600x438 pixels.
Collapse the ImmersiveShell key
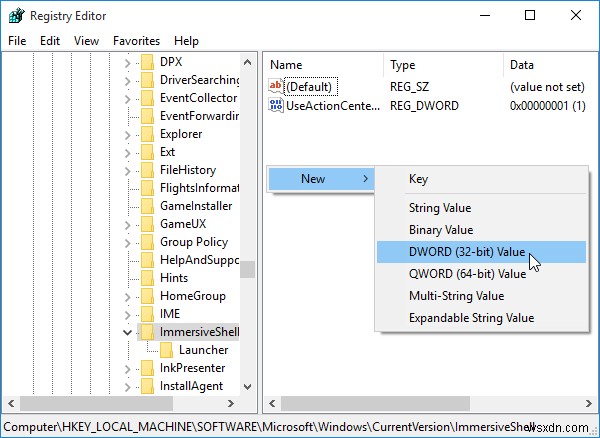[x=127, y=332]
